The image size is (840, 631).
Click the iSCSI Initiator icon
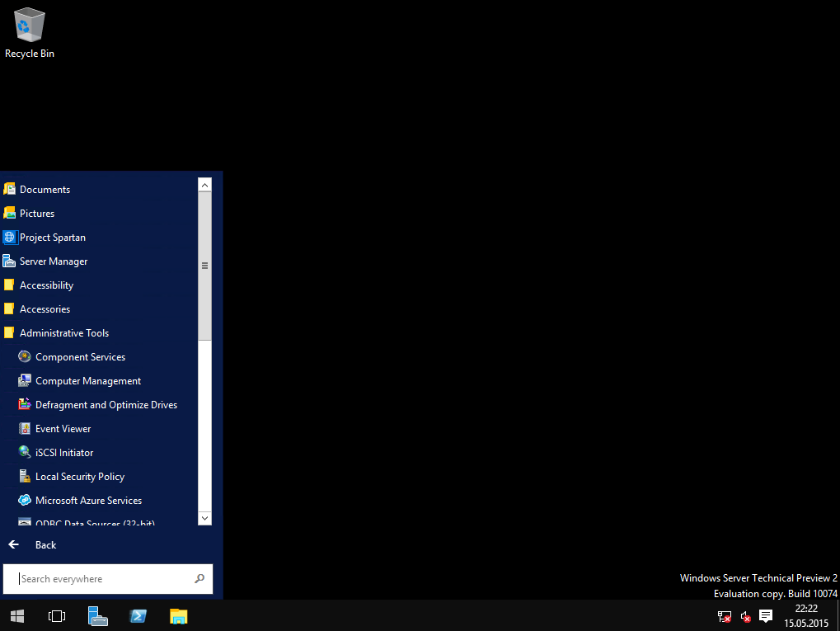(25, 452)
